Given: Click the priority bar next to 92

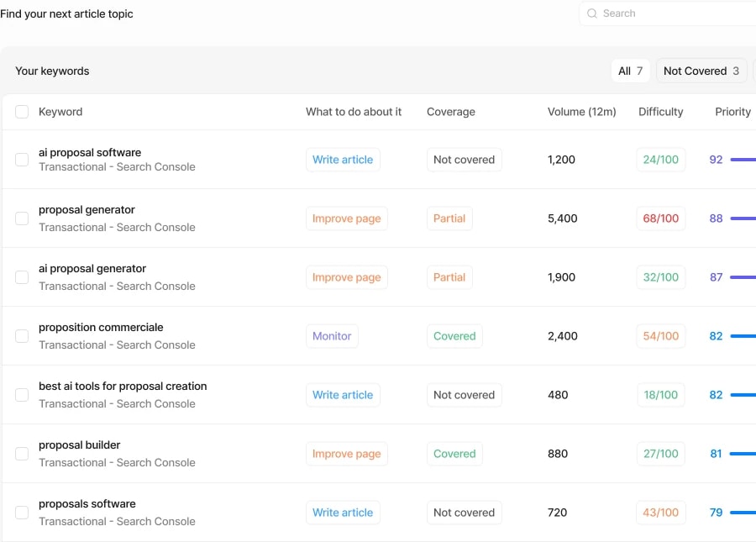Looking at the screenshot, I should click(x=743, y=160).
